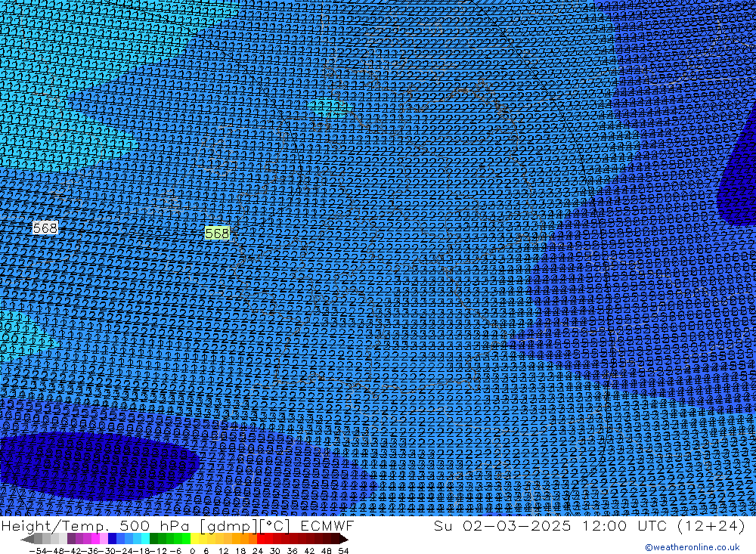756x554 pixels.
Task: Click the 0 value on the temperature scale
Action: pos(192,551)
